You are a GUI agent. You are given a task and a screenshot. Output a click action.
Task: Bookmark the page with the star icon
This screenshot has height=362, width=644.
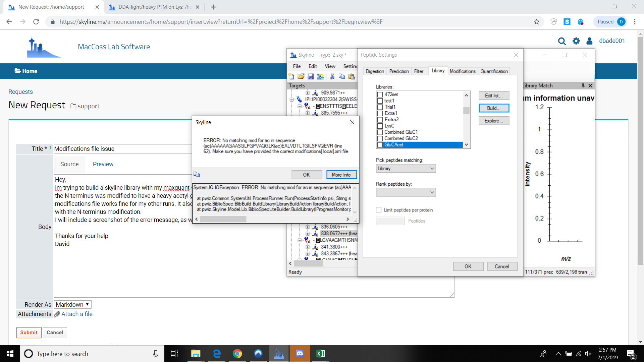click(537, 22)
